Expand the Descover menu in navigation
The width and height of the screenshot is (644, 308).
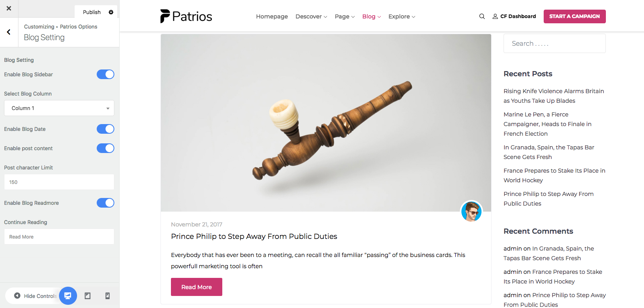pyautogui.click(x=311, y=16)
